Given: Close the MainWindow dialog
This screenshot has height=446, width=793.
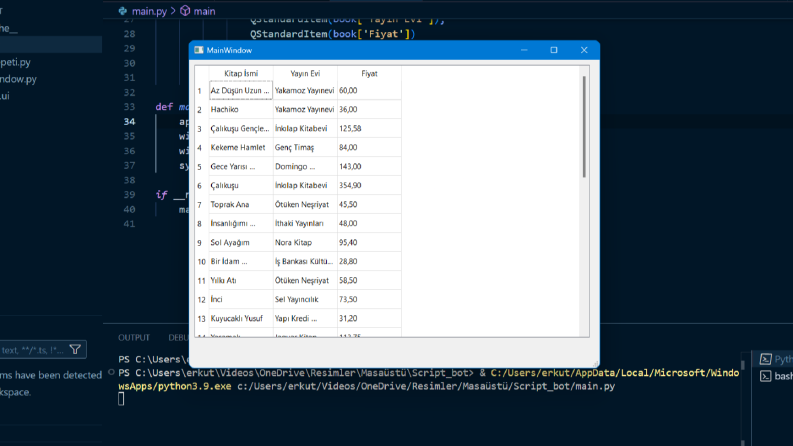Looking at the screenshot, I should pos(584,50).
